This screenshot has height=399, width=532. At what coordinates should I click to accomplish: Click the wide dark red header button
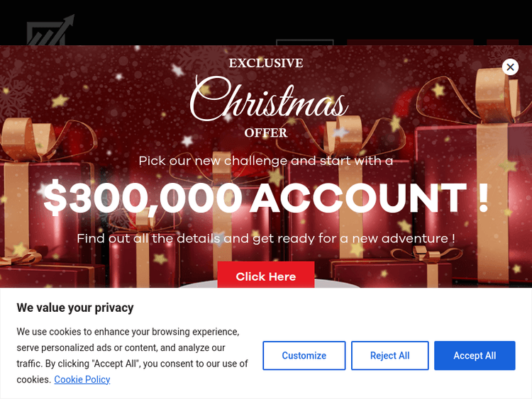[409, 43]
